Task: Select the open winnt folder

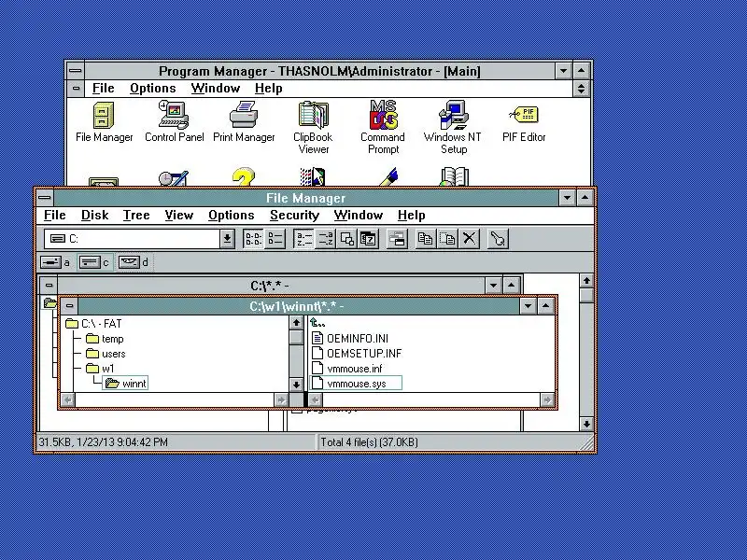Action: pyautogui.click(x=125, y=384)
